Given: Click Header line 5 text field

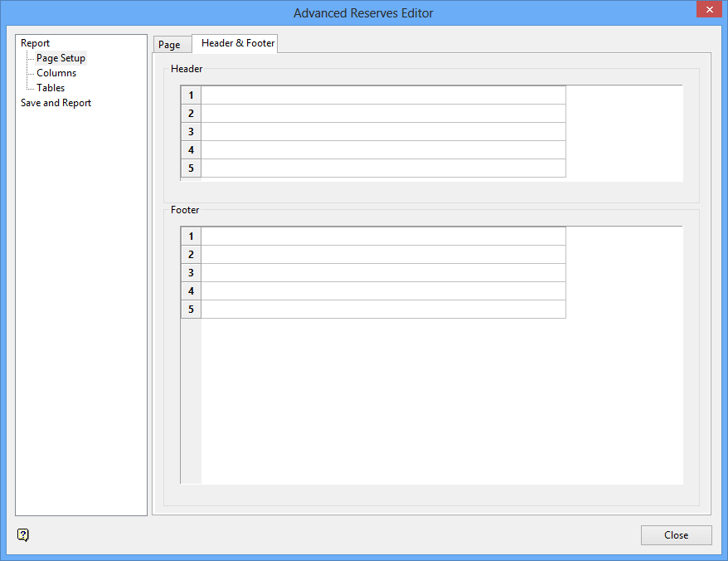Looking at the screenshot, I should [384, 168].
